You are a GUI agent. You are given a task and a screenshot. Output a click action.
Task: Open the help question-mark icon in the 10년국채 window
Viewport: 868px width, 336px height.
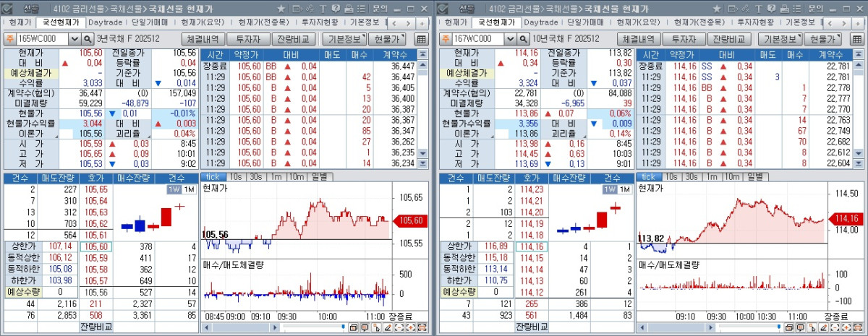tap(771, 9)
